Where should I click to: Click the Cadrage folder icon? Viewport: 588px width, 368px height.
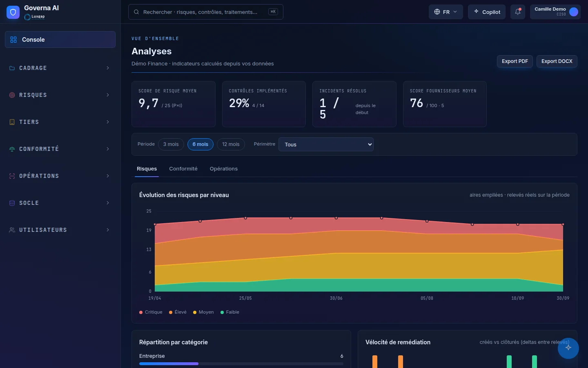[x=12, y=68]
